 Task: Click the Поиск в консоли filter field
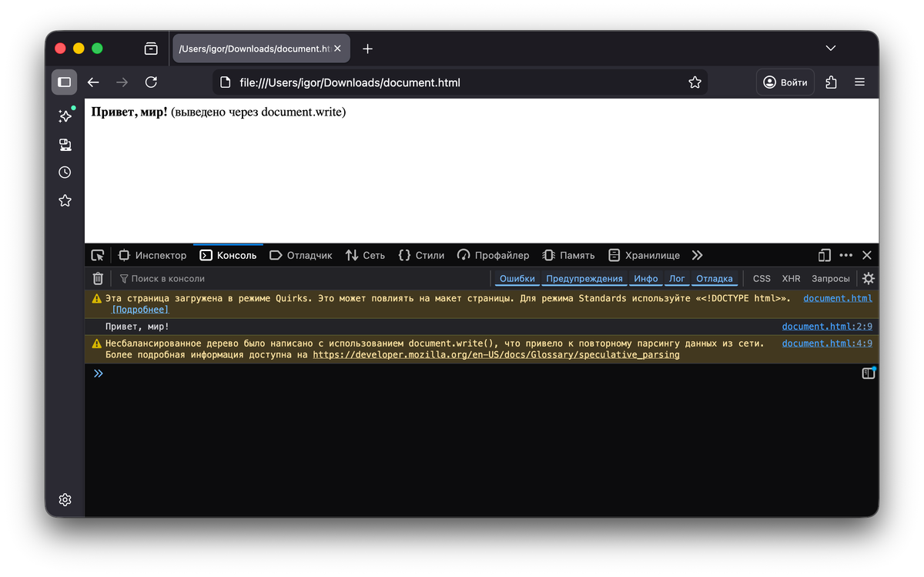pos(300,279)
